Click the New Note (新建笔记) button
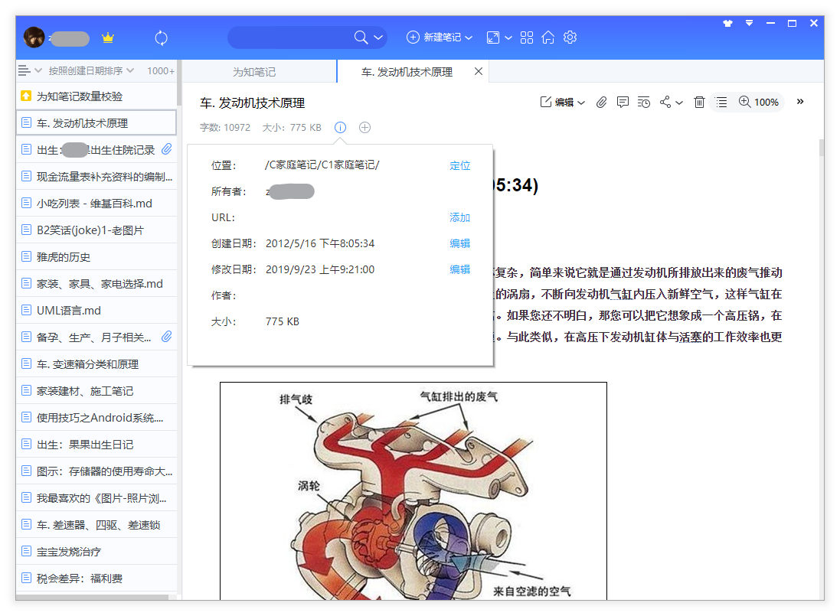The height and width of the screenshot is (616, 840). (434, 37)
